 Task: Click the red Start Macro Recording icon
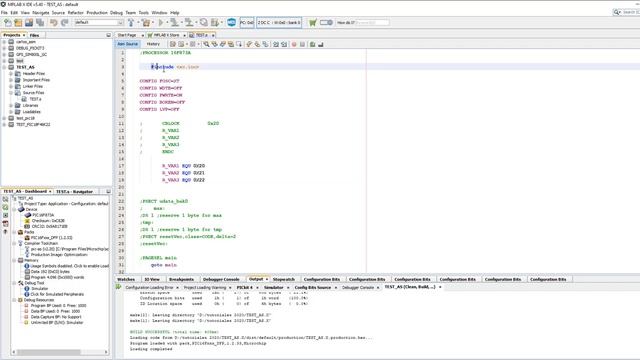click(294, 44)
